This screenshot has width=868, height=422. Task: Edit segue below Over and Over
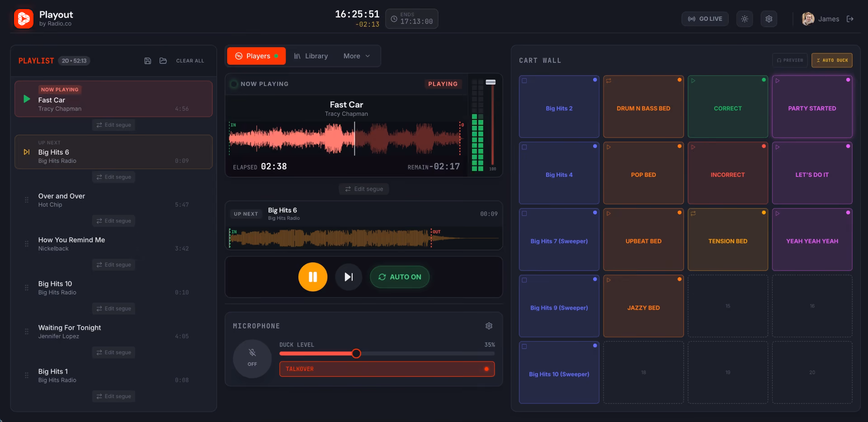click(113, 221)
